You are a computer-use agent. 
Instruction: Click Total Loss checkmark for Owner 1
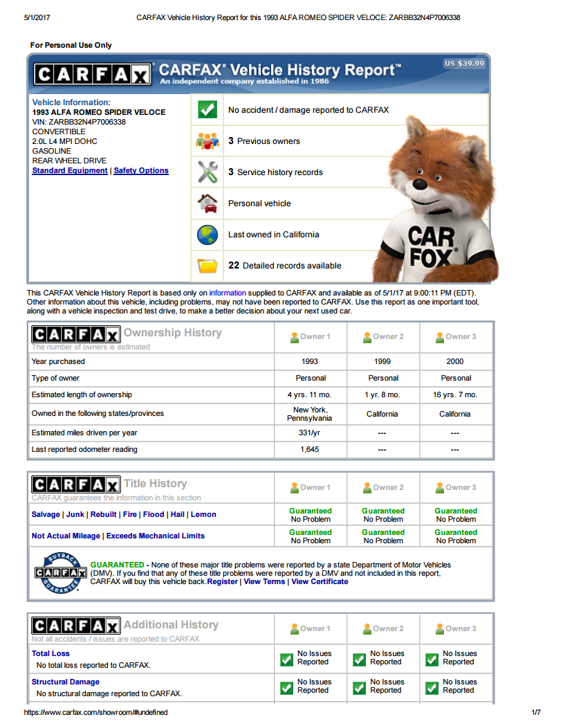click(x=286, y=659)
